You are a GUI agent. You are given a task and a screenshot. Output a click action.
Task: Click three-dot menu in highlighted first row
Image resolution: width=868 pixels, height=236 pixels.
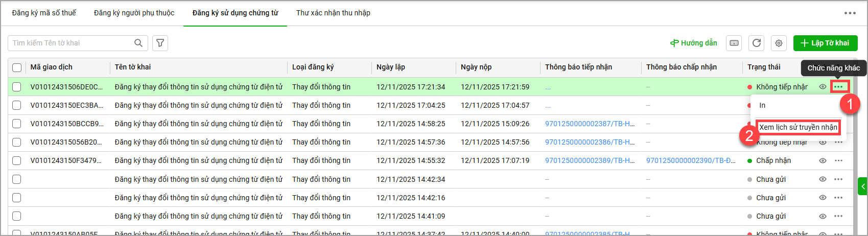[x=838, y=87]
